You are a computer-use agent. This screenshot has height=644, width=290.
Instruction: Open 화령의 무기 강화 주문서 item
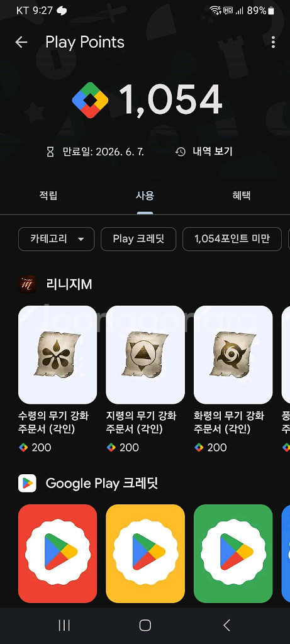[x=233, y=379]
